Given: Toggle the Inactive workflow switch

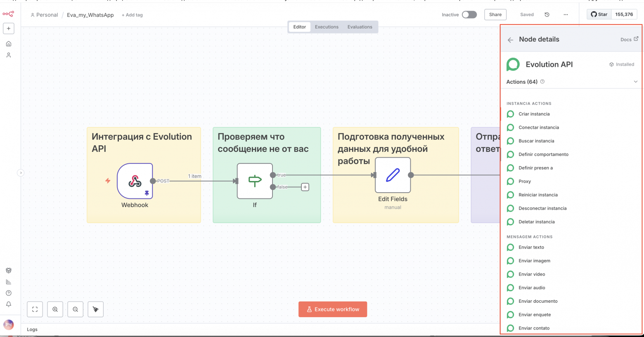Looking at the screenshot, I should (x=469, y=15).
